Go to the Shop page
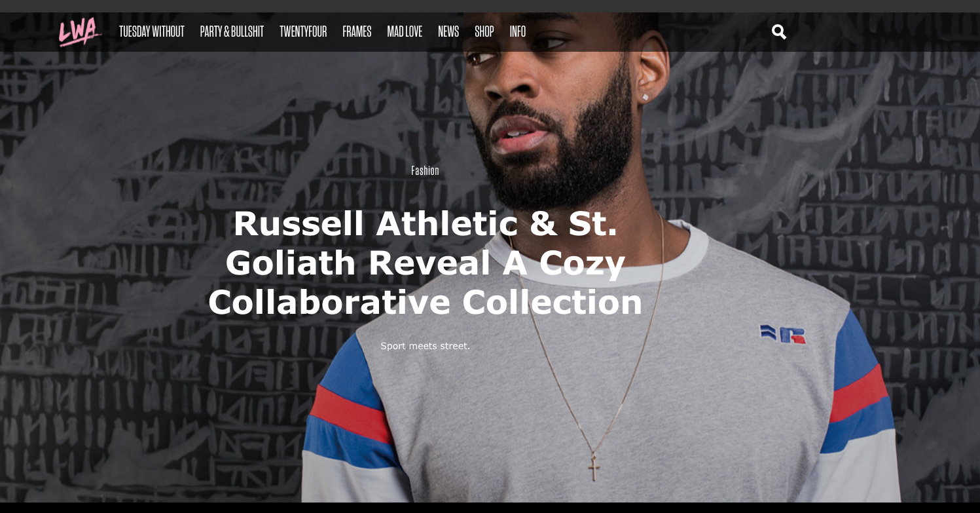The image size is (980, 513). click(484, 31)
